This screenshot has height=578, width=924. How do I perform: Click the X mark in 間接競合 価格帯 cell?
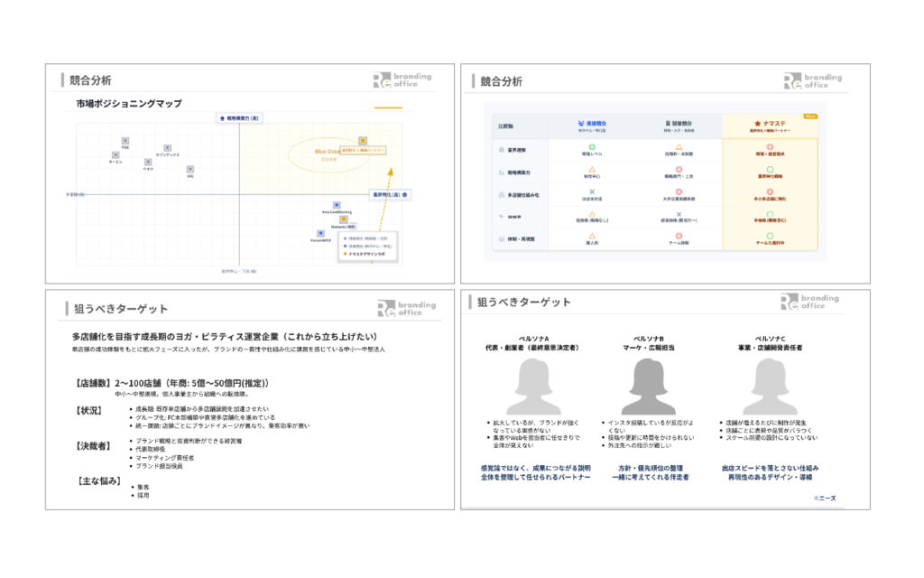pos(679,214)
